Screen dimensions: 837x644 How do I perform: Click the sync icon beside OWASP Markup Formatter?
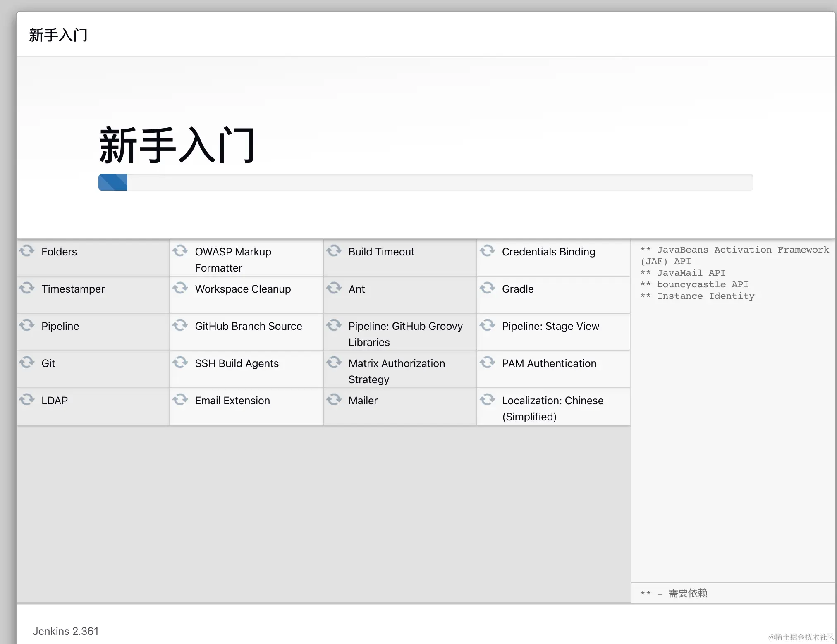[x=180, y=251]
